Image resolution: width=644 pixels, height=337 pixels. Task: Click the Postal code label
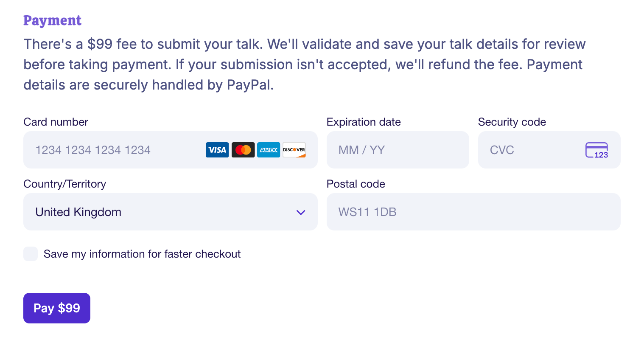click(x=356, y=184)
